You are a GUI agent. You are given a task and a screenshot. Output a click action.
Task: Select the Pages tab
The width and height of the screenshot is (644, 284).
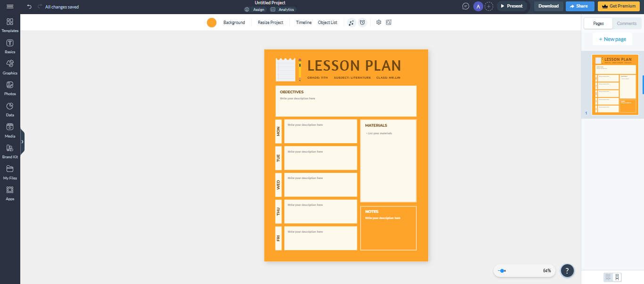[598, 23]
